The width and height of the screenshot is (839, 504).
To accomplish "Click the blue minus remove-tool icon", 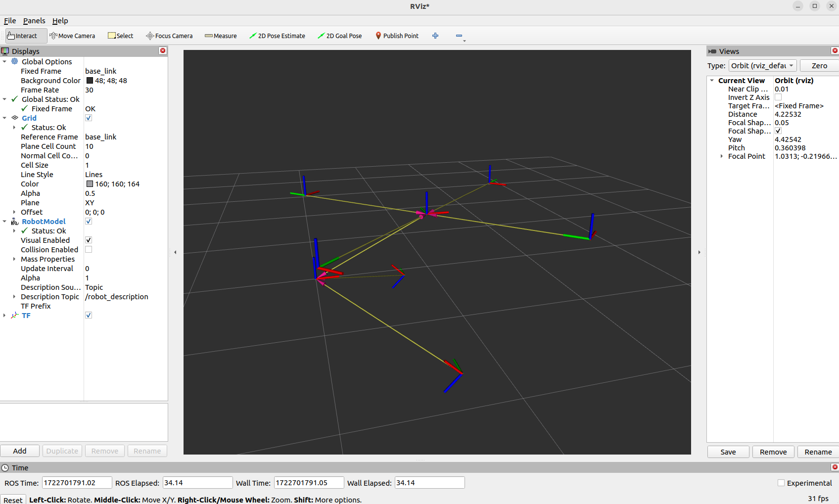I will click(459, 36).
